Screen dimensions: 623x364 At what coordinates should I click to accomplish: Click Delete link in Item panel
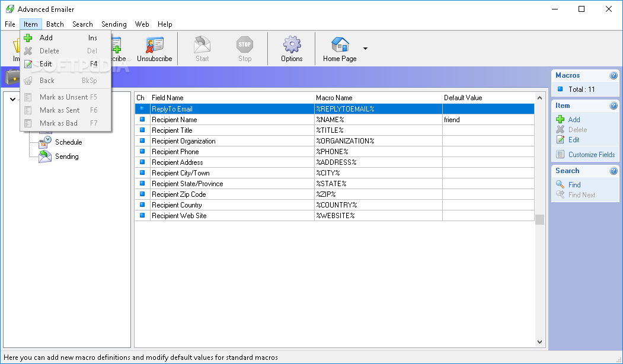(x=577, y=130)
